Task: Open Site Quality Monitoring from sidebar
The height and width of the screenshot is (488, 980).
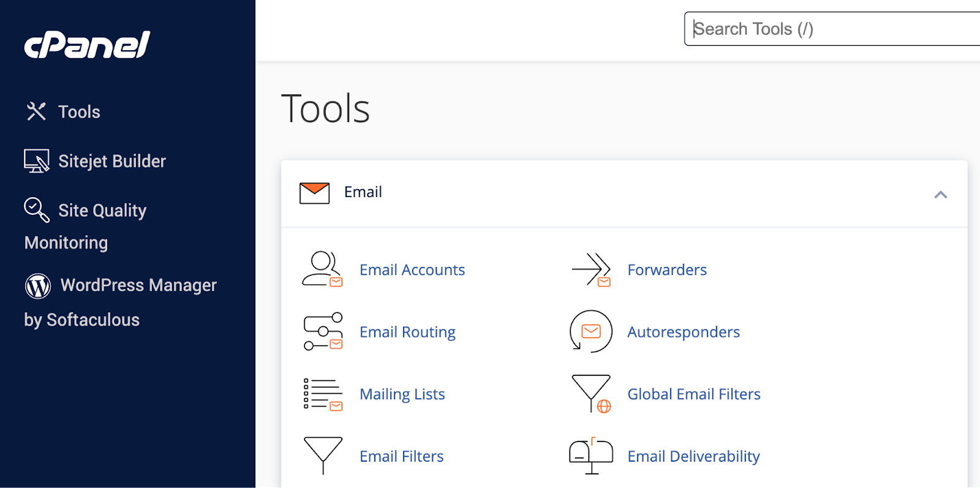Action: click(85, 226)
